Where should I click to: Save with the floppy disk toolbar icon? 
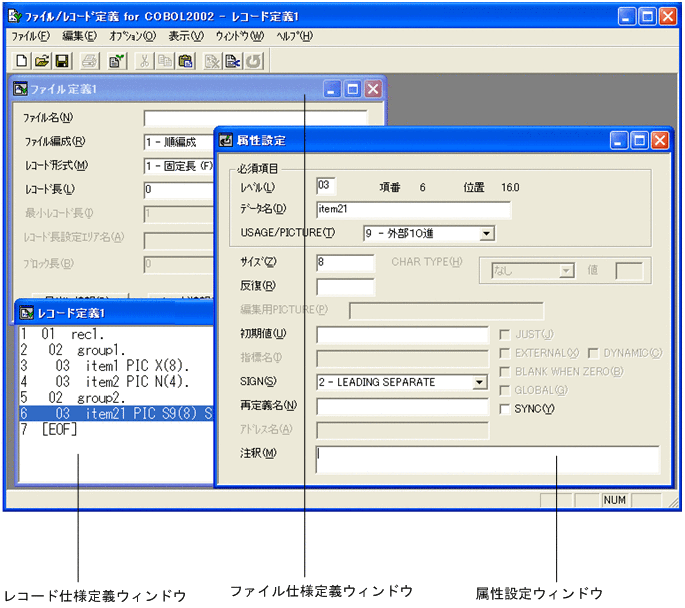62,61
